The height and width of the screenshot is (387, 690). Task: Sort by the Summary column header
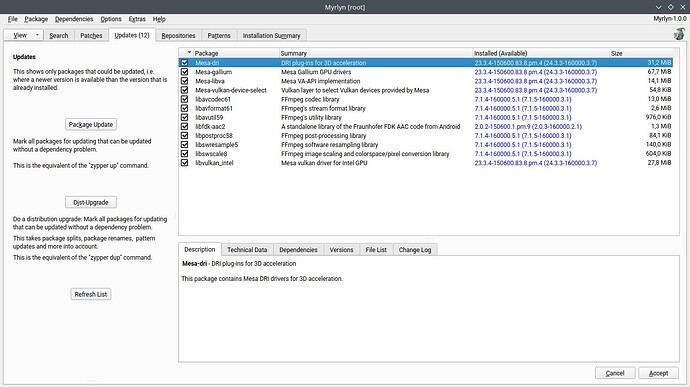[376, 53]
